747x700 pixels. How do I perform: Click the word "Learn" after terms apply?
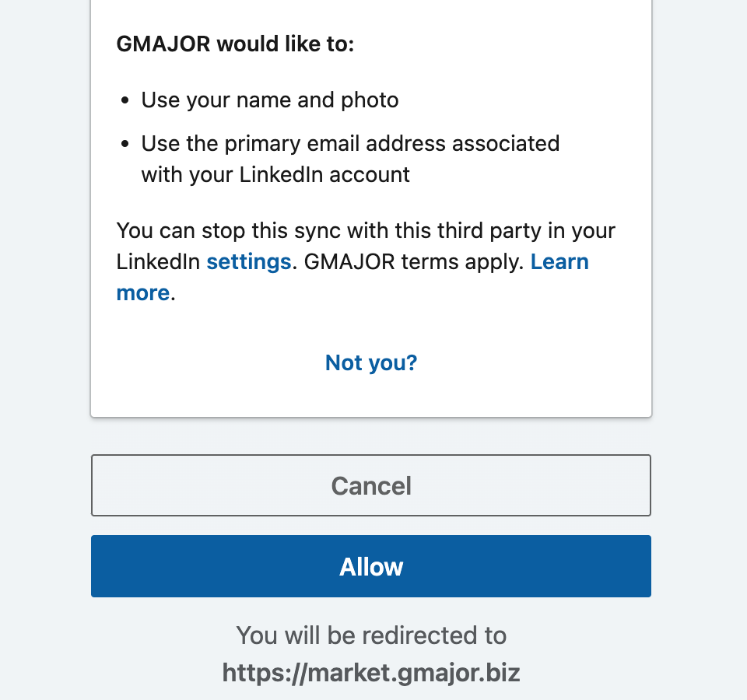click(559, 262)
